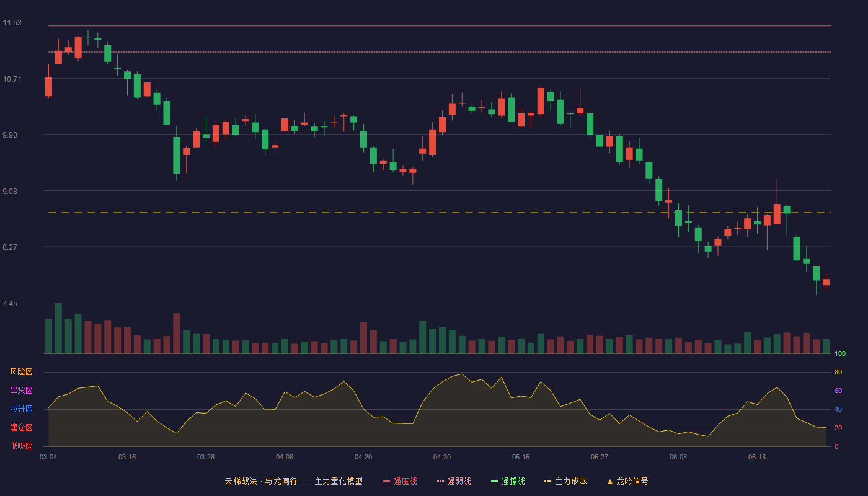This screenshot has width=868, height=496.
Task: Click the 03-26 date label
Action: click(206, 457)
